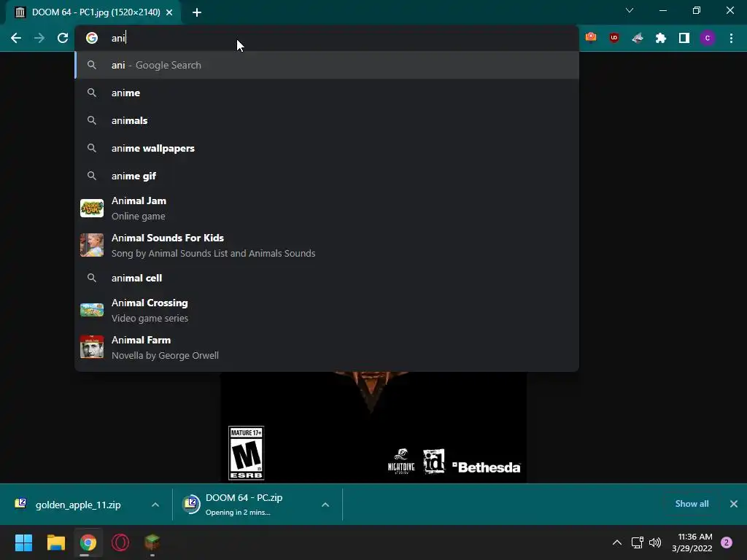Screen dimensions: 747x560
Task: Open Chrome's three-dot menu
Action: pyautogui.click(x=731, y=38)
